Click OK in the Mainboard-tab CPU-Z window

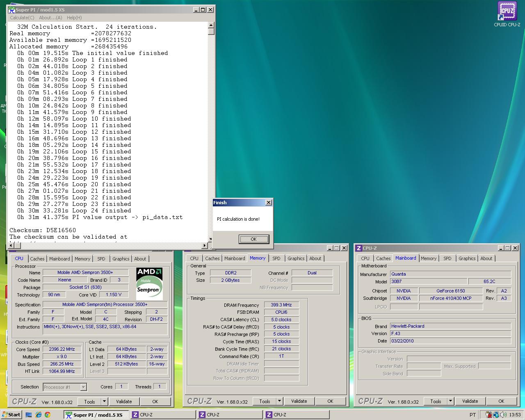pos(501,401)
